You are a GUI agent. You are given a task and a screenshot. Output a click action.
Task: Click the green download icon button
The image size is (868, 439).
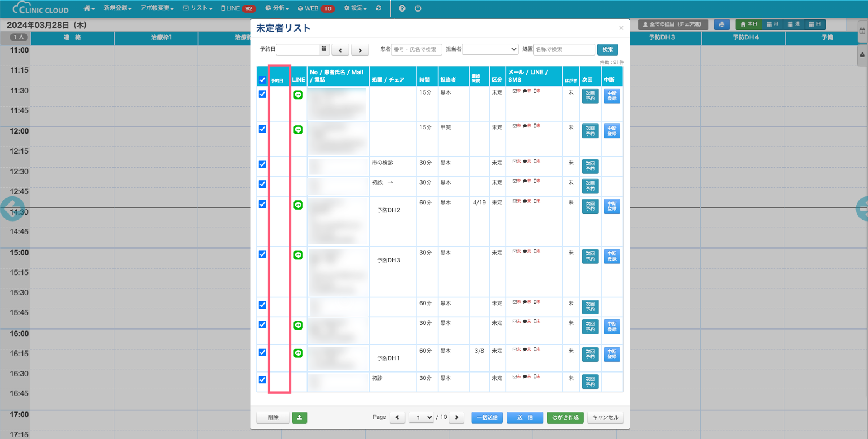299,417
